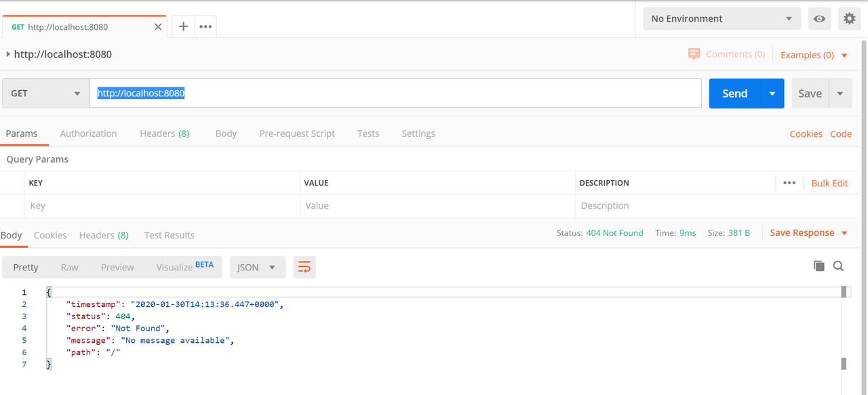Open the three-dot tab options menu

[205, 26]
